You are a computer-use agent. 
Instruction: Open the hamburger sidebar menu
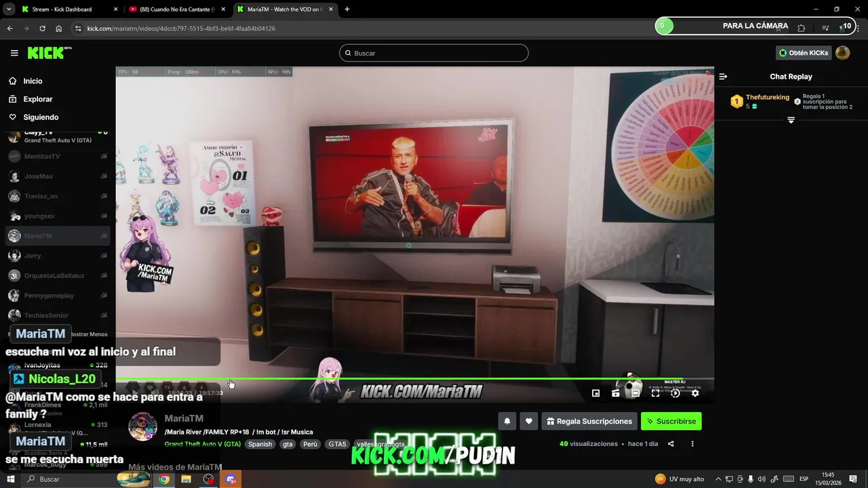point(14,53)
